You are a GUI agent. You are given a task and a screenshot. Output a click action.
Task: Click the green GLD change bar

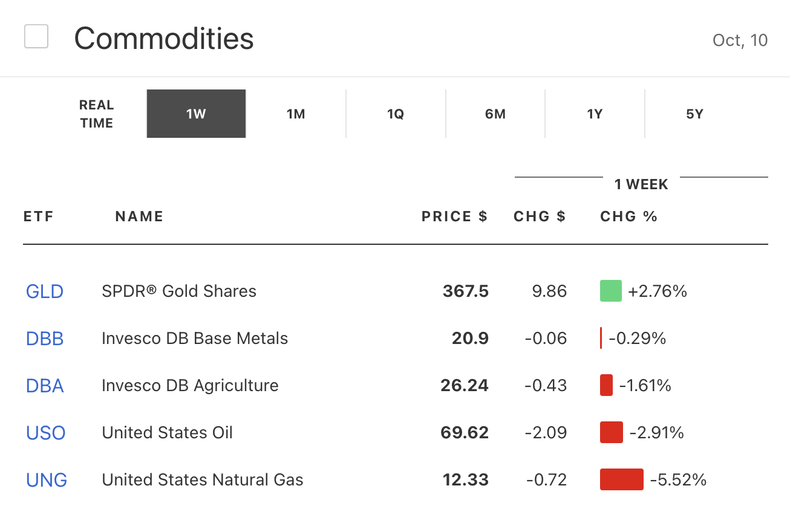(611, 291)
